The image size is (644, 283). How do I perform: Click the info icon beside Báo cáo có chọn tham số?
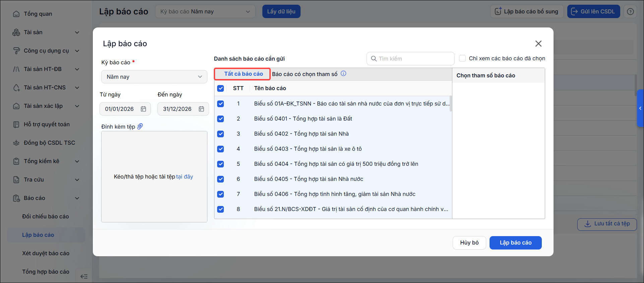click(x=343, y=74)
